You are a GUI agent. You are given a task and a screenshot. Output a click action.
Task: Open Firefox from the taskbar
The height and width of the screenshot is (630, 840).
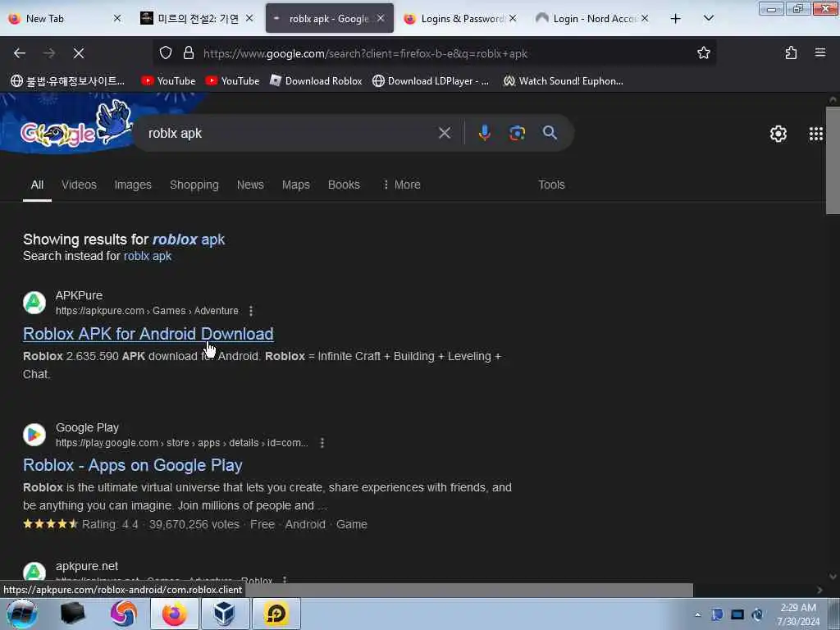tap(175, 614)
